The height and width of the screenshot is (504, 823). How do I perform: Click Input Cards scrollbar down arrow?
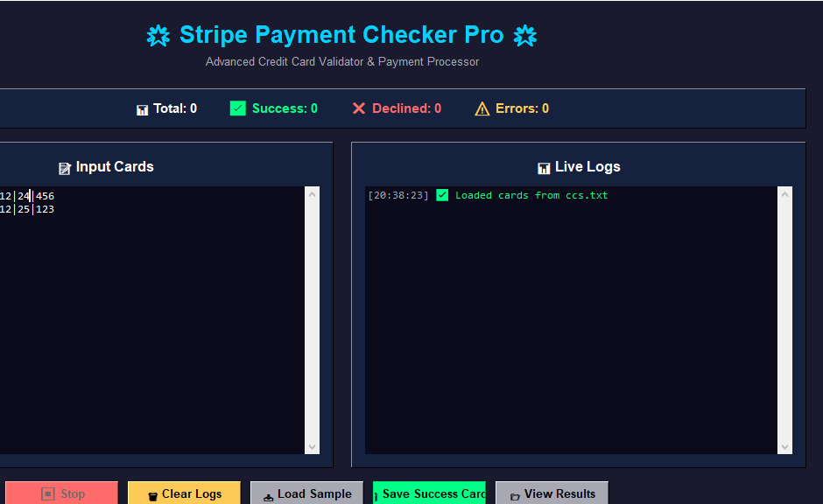pos(313,447)
